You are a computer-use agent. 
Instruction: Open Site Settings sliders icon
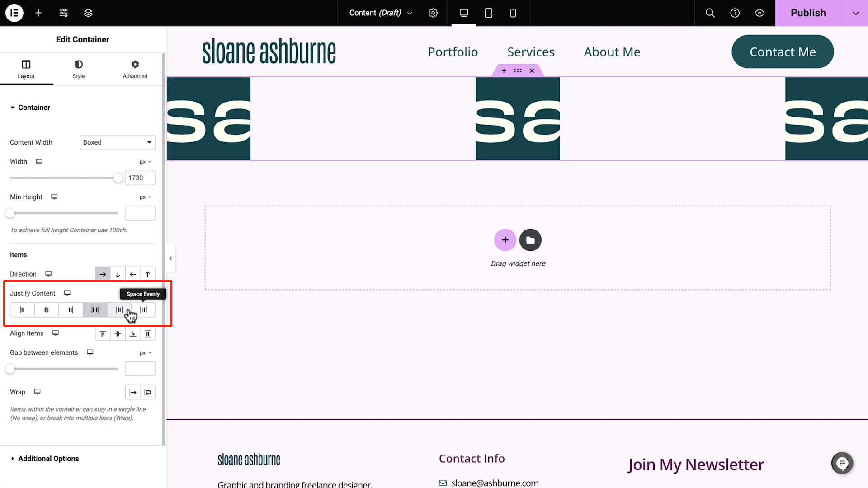pyautogui.click(x=64, y=13)
